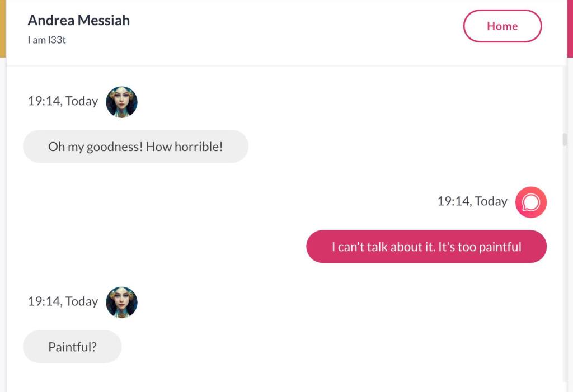Click Andrea's avatar above the "Painful?" message
The width and height of the screenshot is (573, 392).
(121, 302)
